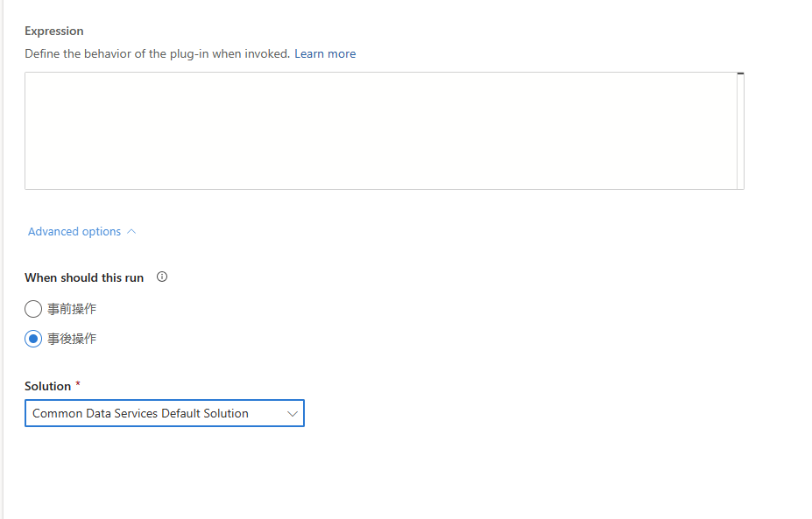Click the dark marker atop the editor scrollbar
812x519 pixels.
[x=741, y=74]
